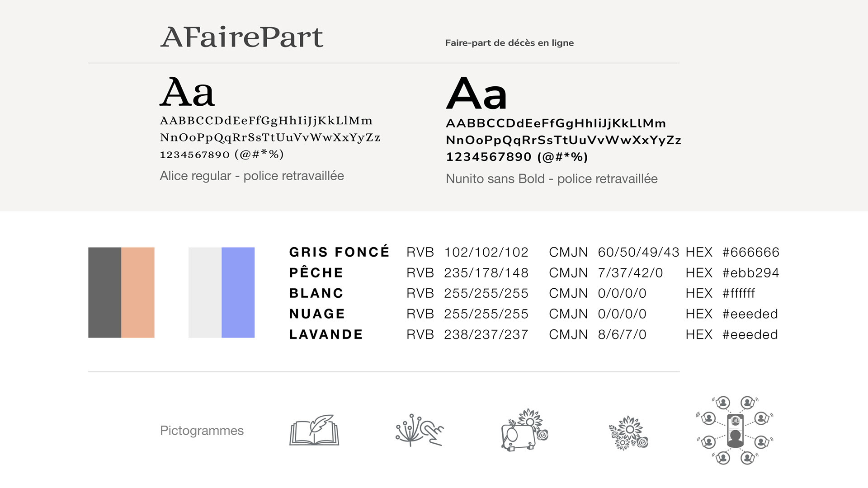The image size is (868, 488).
Task: Click the flower bouquet pictogram
Action: (628, 433)
